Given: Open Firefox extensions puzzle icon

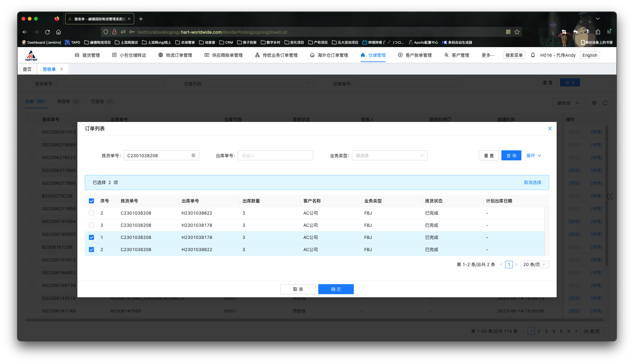Looking at the screenshot, I should (598, 32).
